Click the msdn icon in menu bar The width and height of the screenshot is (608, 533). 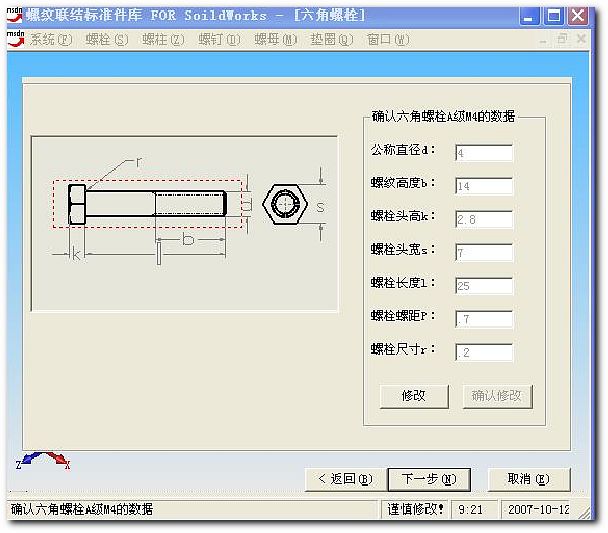click(16, 39)
